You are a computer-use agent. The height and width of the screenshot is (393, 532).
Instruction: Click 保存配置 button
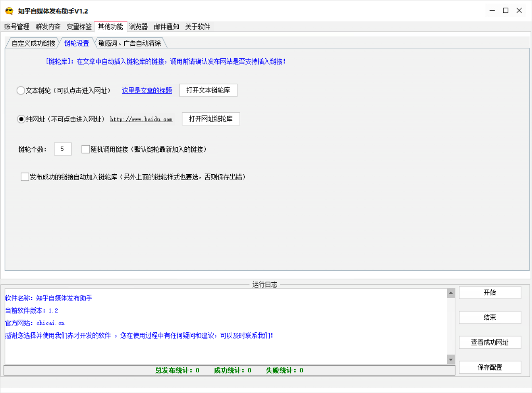[x=490, y=367]
